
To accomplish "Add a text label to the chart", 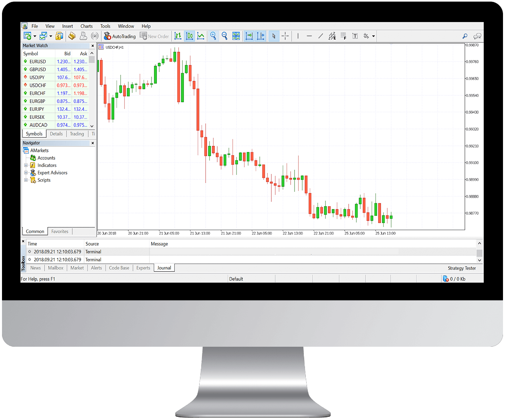I will [x=355, y=36].
